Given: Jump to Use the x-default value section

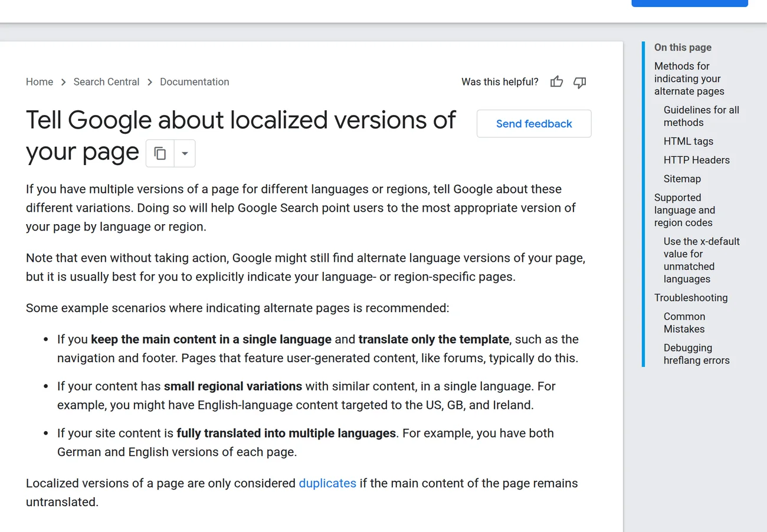Looking at the screenshot, I should coord(702,260).
